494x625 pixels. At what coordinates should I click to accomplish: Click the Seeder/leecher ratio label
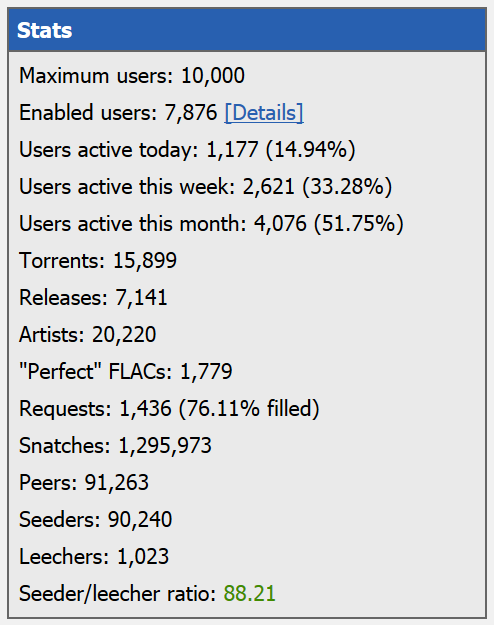[x=118, y=594]
